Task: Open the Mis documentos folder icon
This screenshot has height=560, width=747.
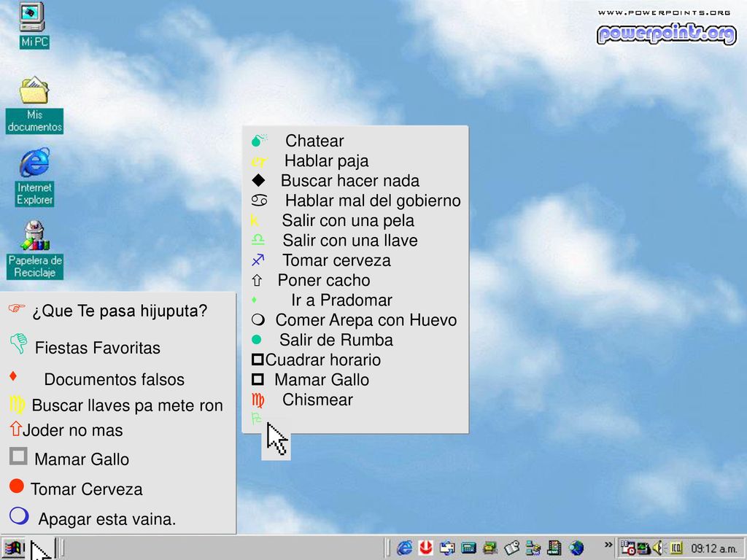Action: pyautogui.click(x=34, y=90)
